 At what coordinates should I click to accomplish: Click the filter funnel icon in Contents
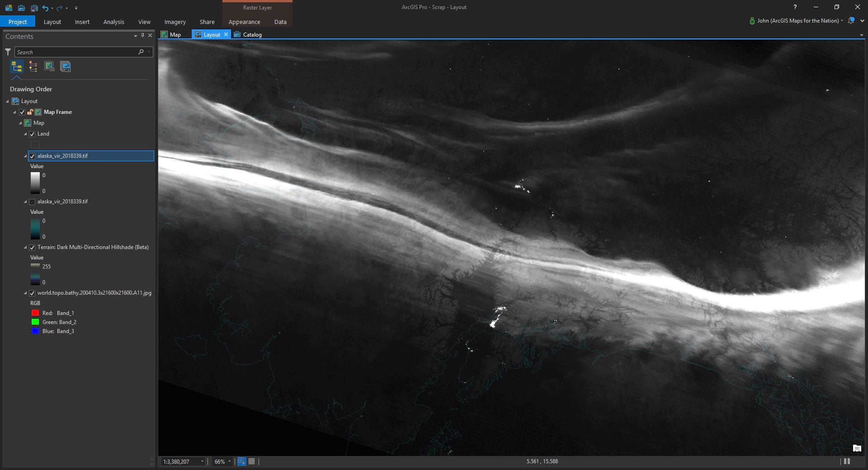(8, 52)
